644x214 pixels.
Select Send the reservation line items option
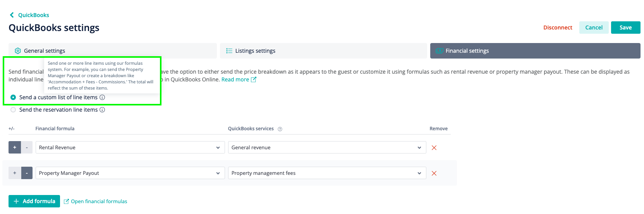click(13, 110)
